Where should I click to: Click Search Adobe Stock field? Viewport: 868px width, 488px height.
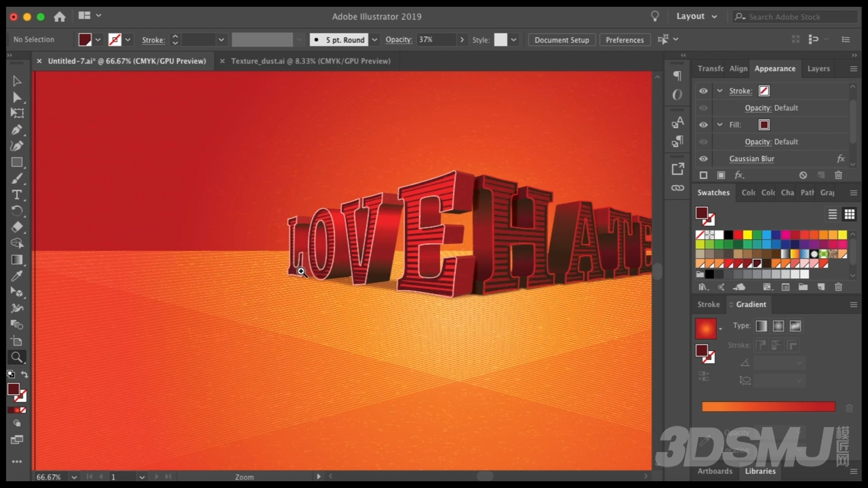[795, 16]
